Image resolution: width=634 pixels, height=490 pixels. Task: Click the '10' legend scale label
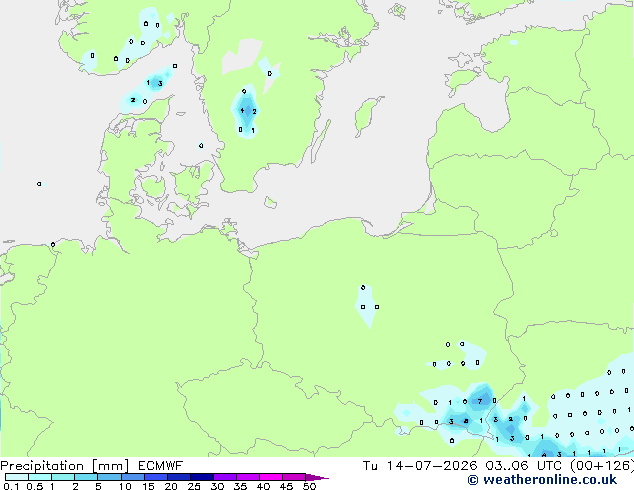125,486
